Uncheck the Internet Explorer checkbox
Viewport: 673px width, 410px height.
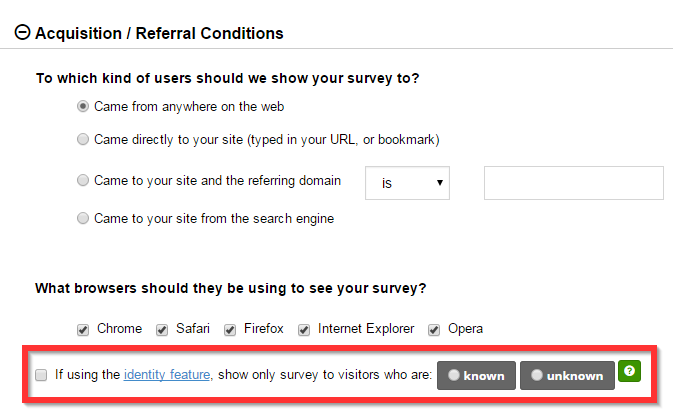304,329
